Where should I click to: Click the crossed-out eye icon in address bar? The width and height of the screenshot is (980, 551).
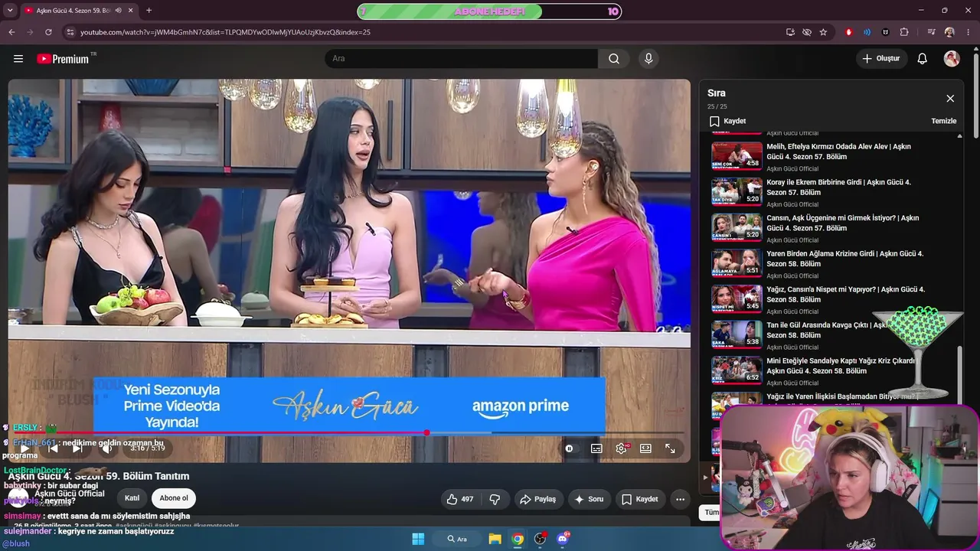click(807, 32)
